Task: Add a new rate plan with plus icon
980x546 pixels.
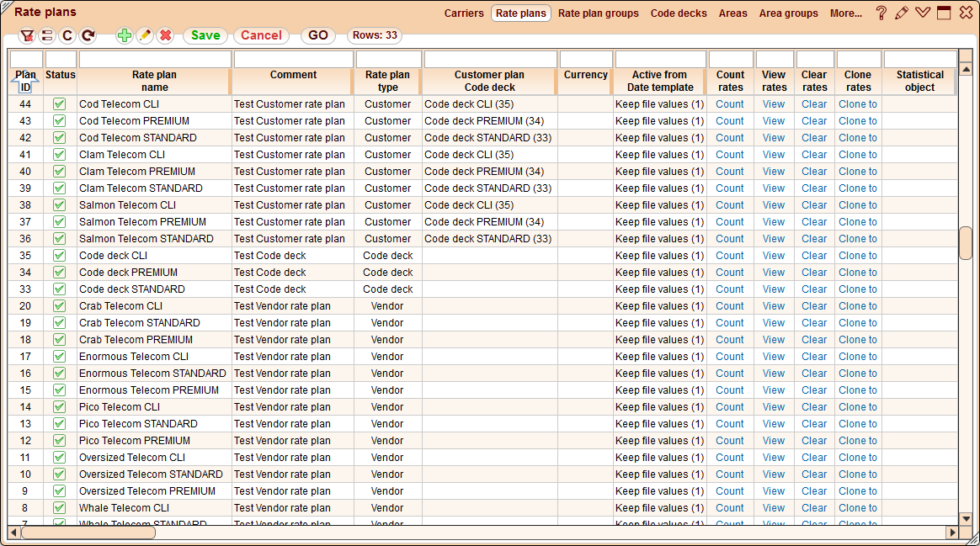Action: point(123,35)
